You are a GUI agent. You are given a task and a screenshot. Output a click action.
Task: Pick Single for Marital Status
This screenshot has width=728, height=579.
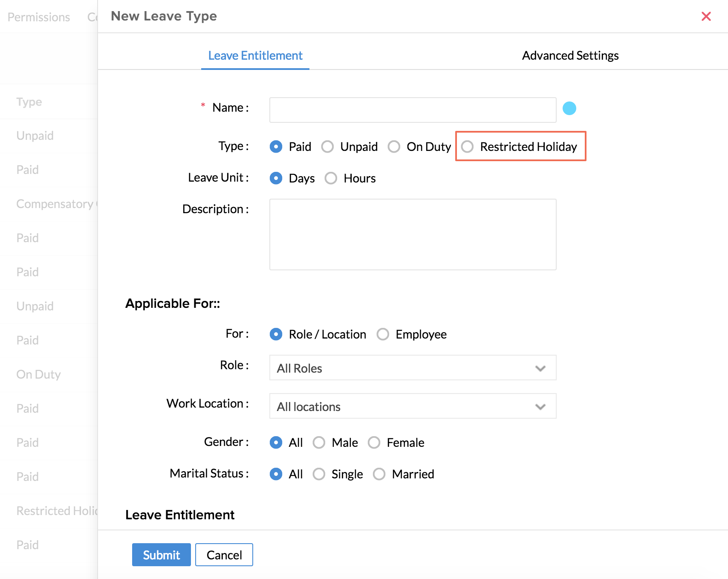[319, 474]
